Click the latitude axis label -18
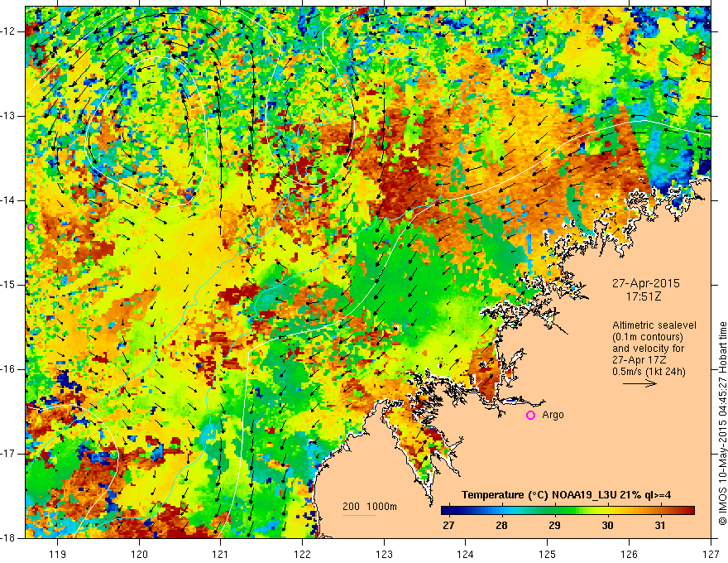 (9, 538)
